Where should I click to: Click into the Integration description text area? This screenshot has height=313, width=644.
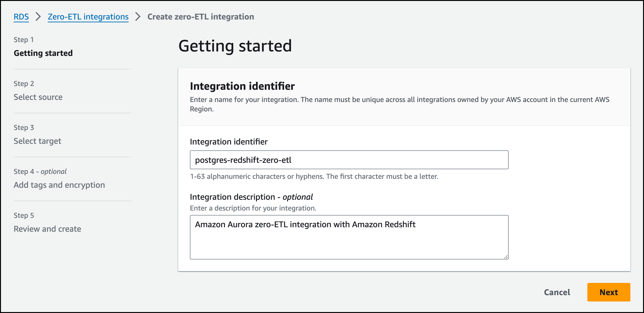click(x=349, y=240)
